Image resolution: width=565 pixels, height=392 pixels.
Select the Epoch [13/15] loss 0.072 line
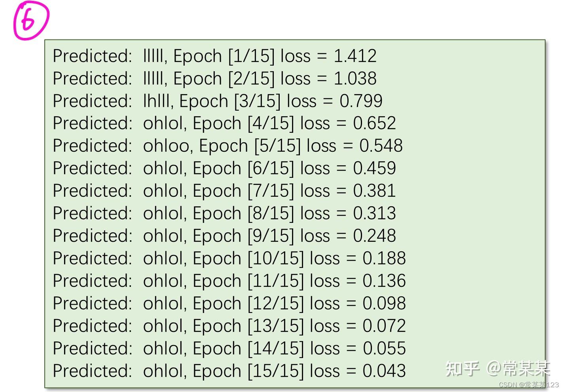pos(229,326)
